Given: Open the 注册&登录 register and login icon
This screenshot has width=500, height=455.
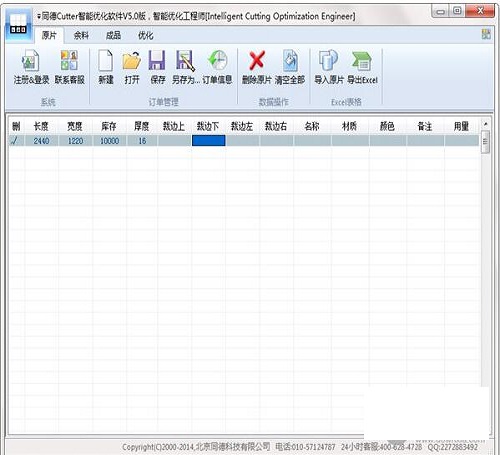Looking at the screenshot, I should pyautogui.click(x=31, y=67).
